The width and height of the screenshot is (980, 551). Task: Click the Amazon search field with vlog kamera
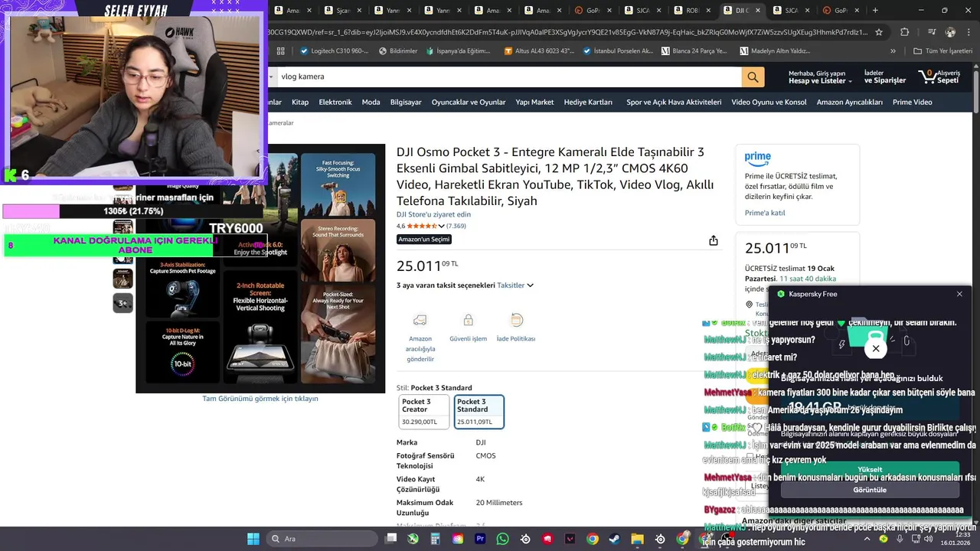509,77
